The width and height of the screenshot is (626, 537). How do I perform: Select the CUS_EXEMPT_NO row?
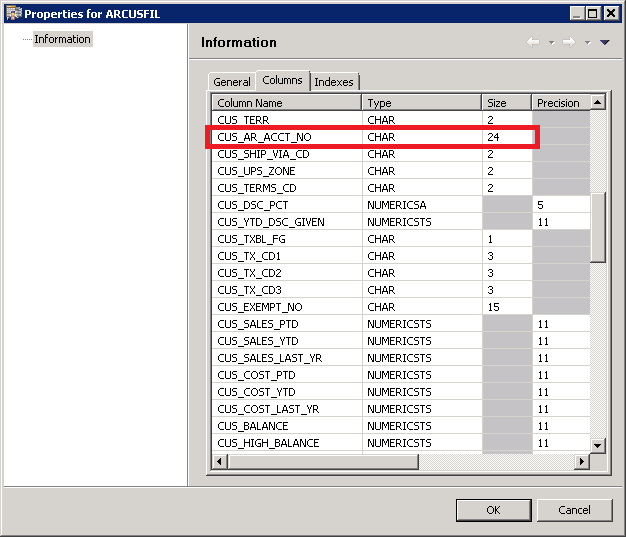click(x=401, y=307)
